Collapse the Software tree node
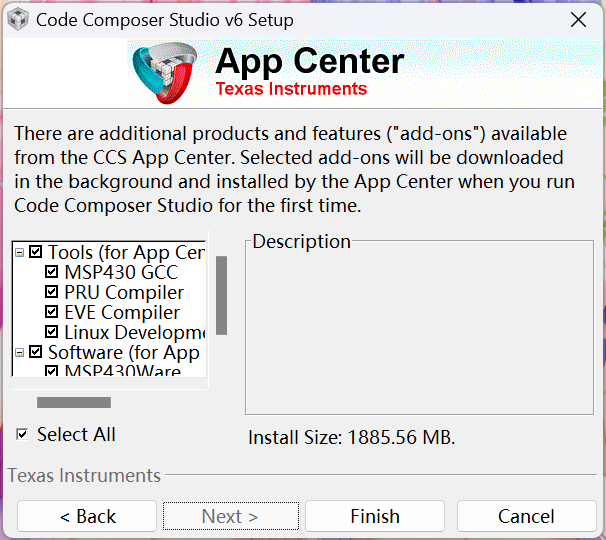The width and height of the screenshot is (606, 540). coord(19,353)
